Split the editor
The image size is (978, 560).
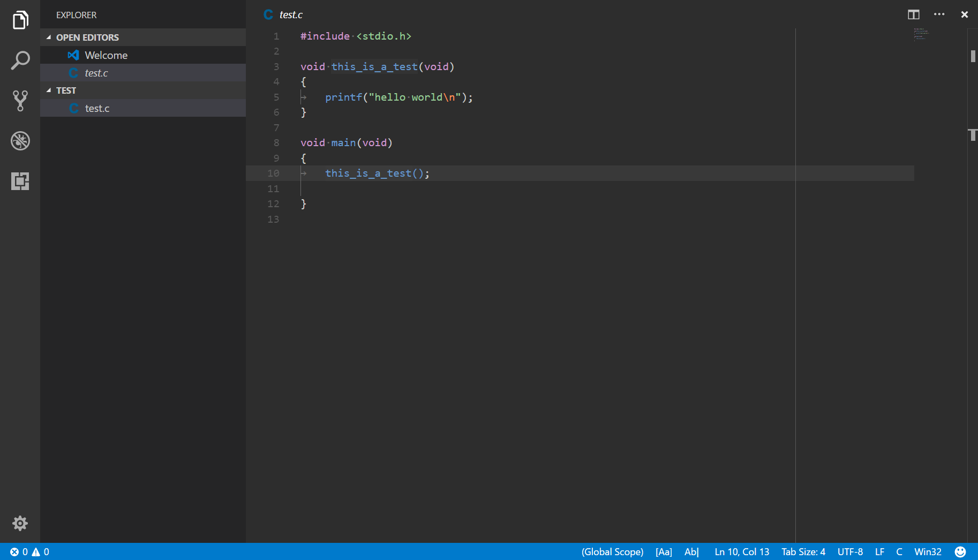click(x=914, y=14)
